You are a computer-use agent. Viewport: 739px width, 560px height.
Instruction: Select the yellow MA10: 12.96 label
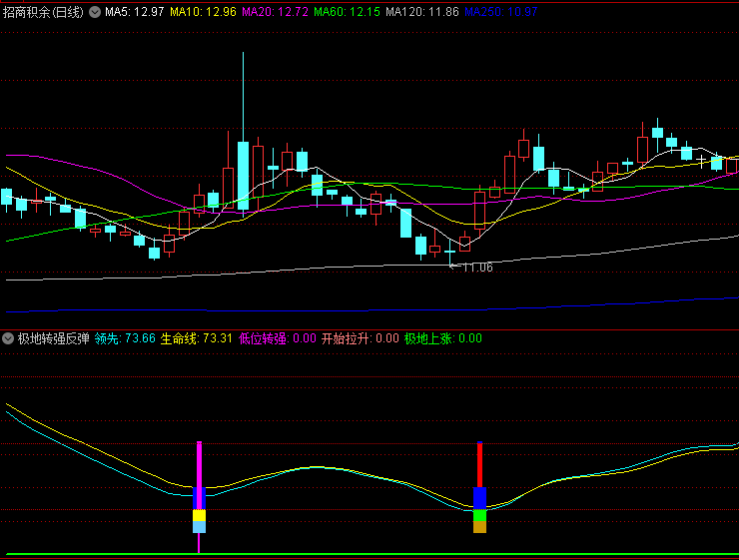pyautogui.click(x=203, y=12)
